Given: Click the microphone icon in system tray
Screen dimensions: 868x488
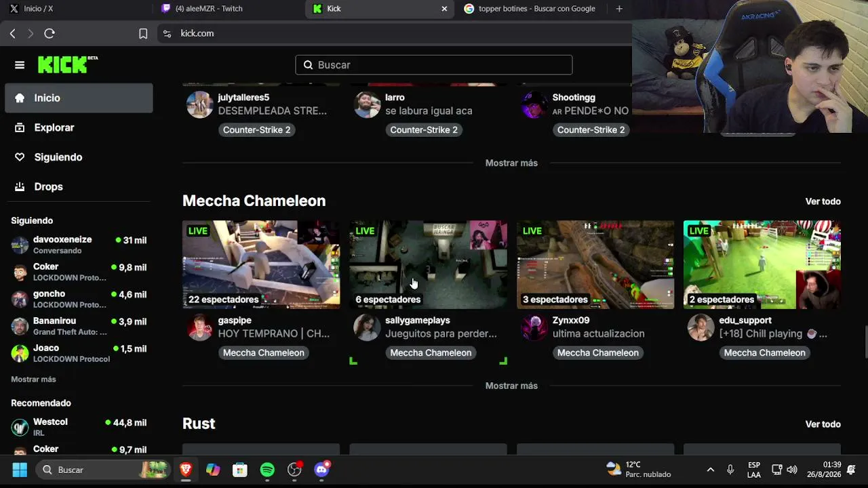Looking at the screenshot, I should pyautogui.click(x=730, y=470).
